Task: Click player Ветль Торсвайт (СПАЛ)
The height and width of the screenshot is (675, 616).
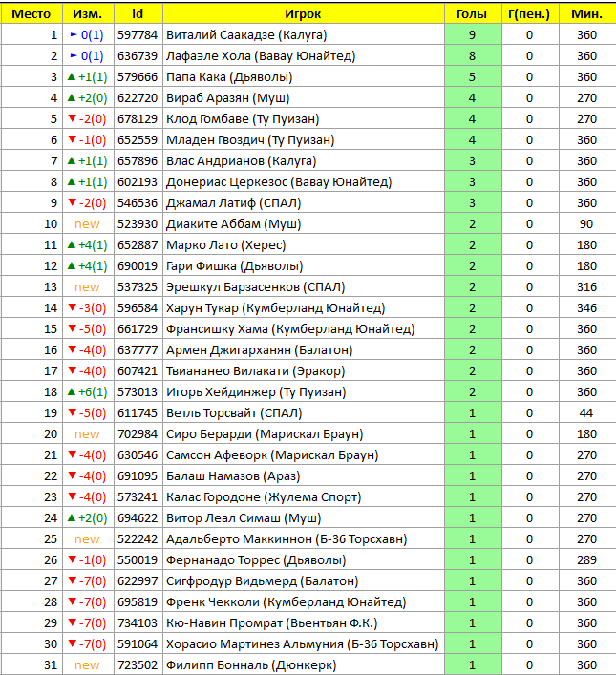Action: pos(234,413)
